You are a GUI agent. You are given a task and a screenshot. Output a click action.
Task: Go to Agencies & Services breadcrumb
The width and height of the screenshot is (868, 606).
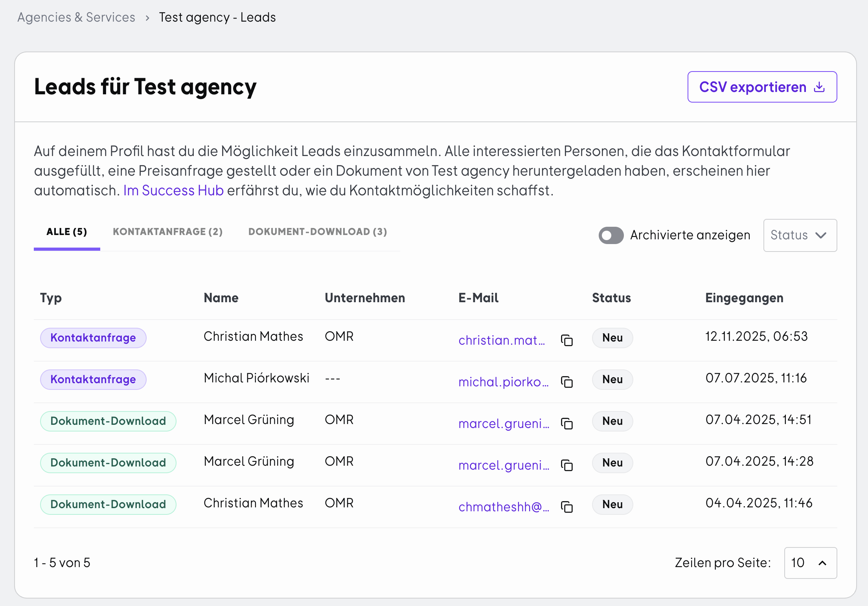76,17
